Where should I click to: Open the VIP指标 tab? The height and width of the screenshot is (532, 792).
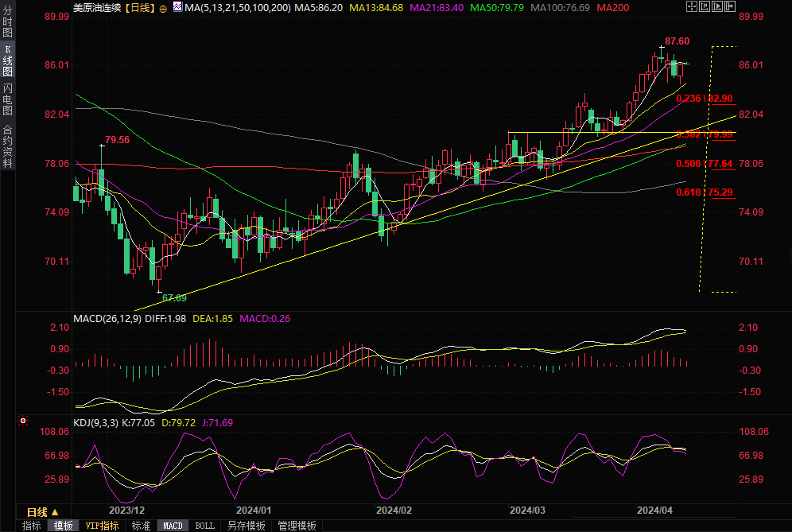102,526
